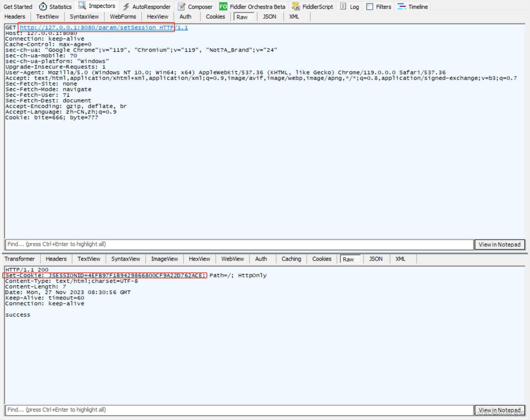Click the FiddlerScript JS icon
This screenshot has height=420, width=530.
coord(296,6)
